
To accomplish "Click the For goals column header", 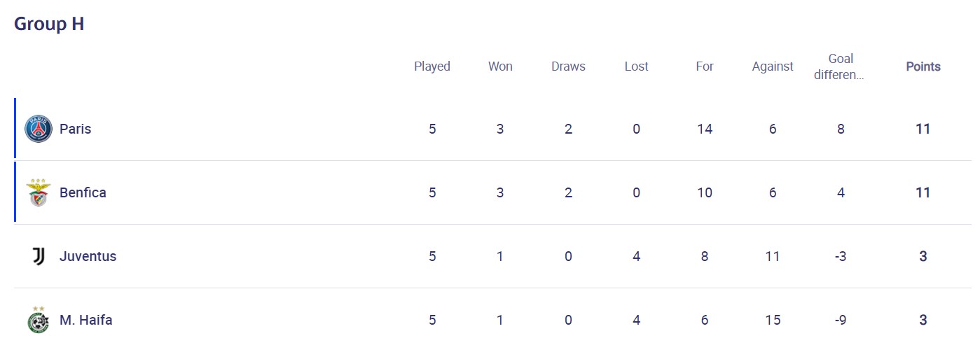I will pyautogui.click(x=704, y=67).
